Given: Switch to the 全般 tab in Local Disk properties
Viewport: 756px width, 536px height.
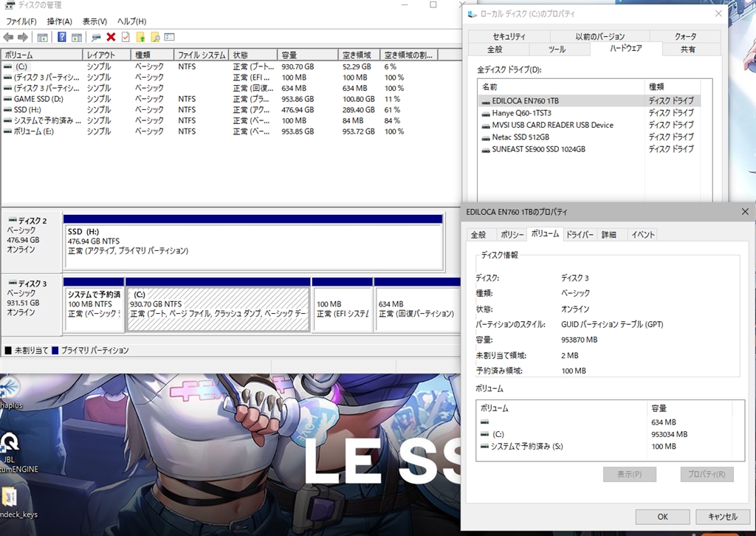Looking at the screenshot, I should coord(495,49).
